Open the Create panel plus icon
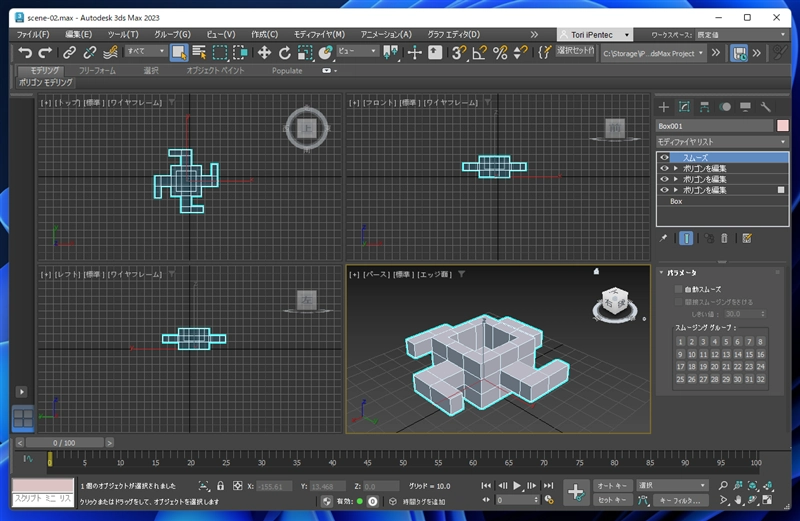This screenshot has height=521, width=800. click(664, 107)
